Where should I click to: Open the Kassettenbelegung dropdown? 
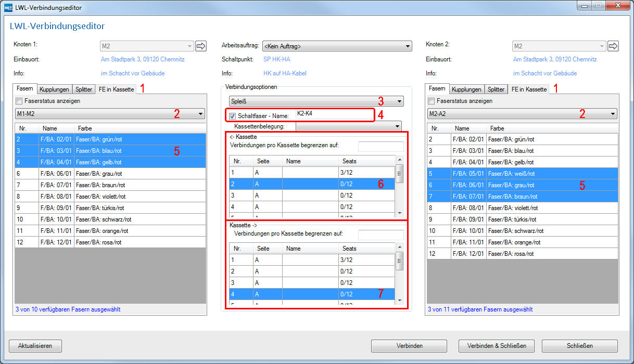(349, 126)
